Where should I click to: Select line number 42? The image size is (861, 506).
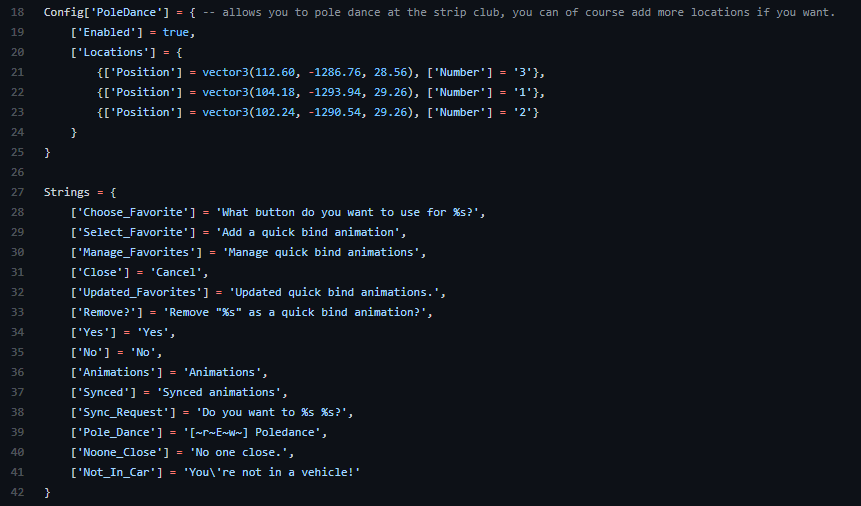[x=17, y=492]
